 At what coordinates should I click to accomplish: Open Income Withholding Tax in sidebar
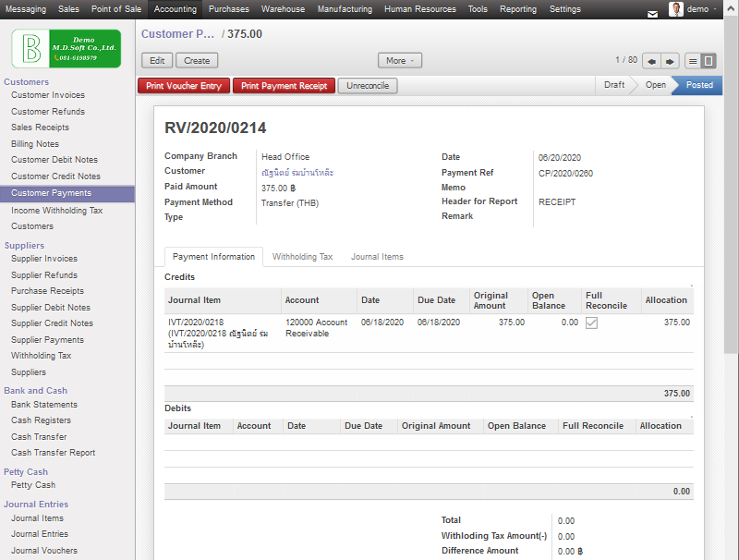pyautogui.click(x=56, y=211)
